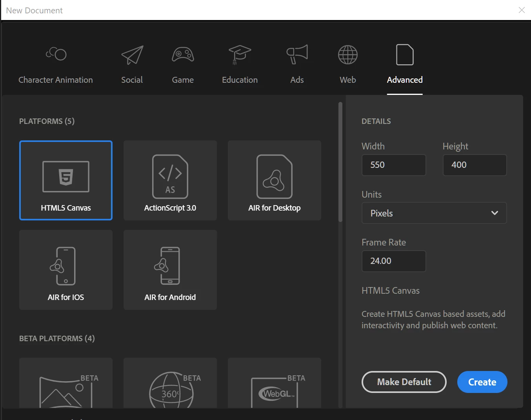Select the beta WebGL platform tile
This screenshot has height=420, width=531.
point(275,383)
